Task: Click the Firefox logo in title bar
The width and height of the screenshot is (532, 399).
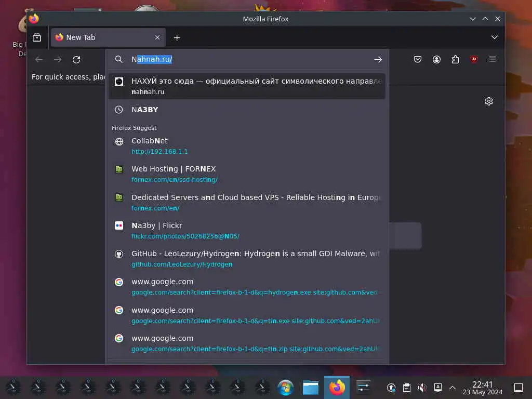Action: point(34,19)
